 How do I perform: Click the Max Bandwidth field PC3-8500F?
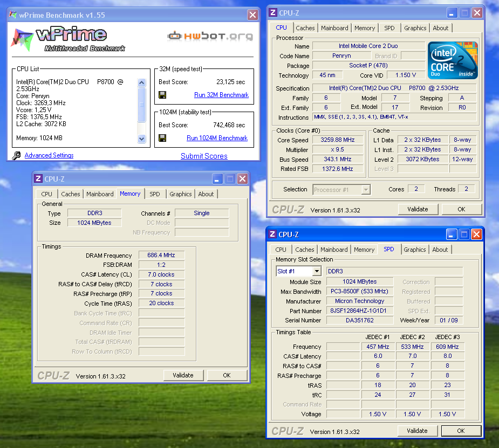click(x=360, y=291)
